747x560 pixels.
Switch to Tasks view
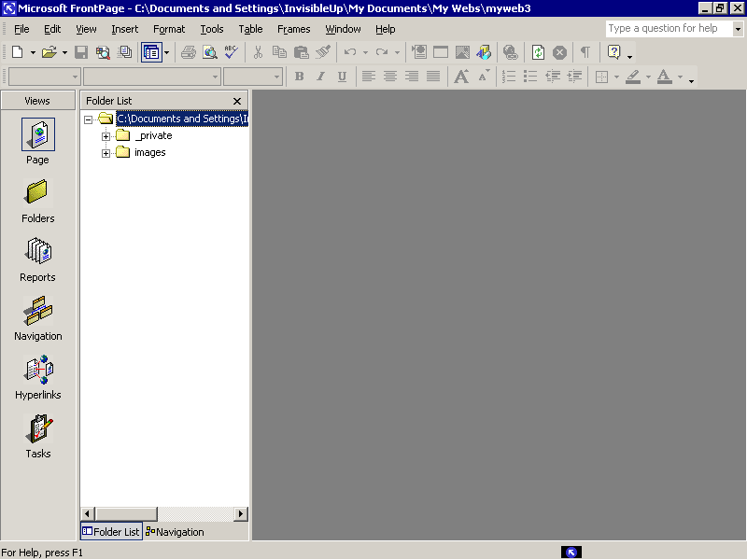tap(37, 436)
